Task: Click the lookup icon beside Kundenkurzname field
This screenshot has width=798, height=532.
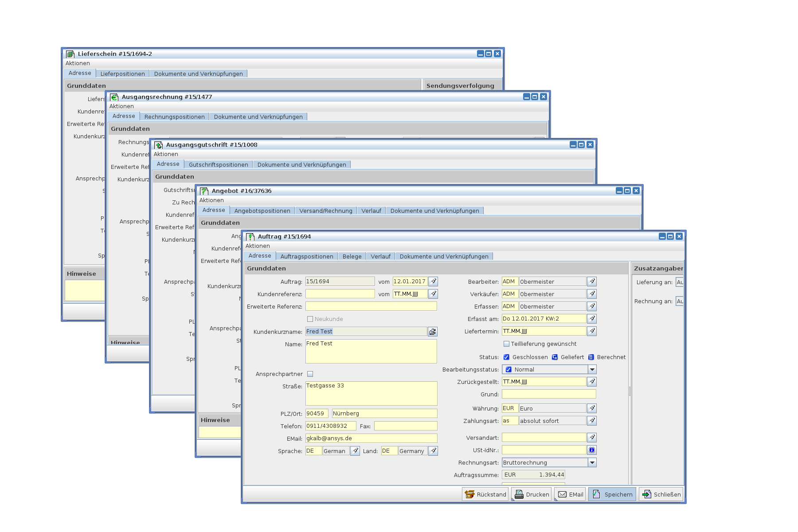Action: click(x=433, y=332)
